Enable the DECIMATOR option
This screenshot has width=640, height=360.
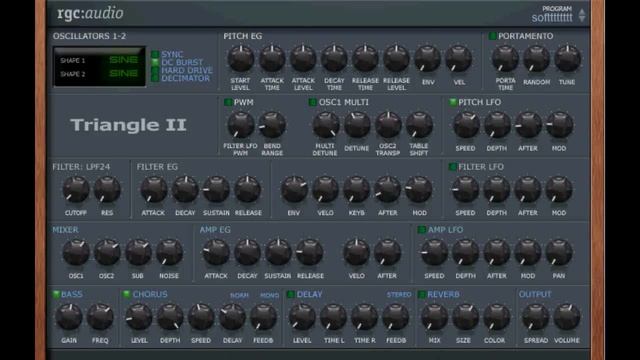point(155,78)
